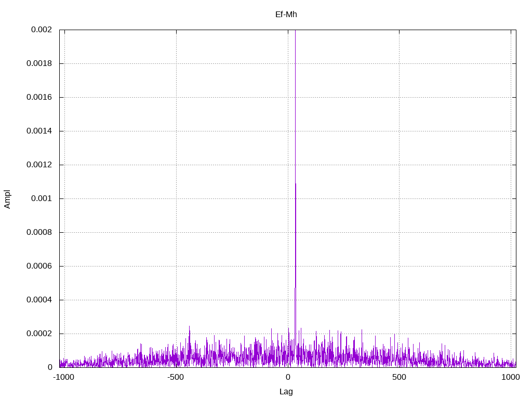Click the y-axis tick value 0.0014
The height and width of the screenshot is (399, 532).
click(39, 131)
